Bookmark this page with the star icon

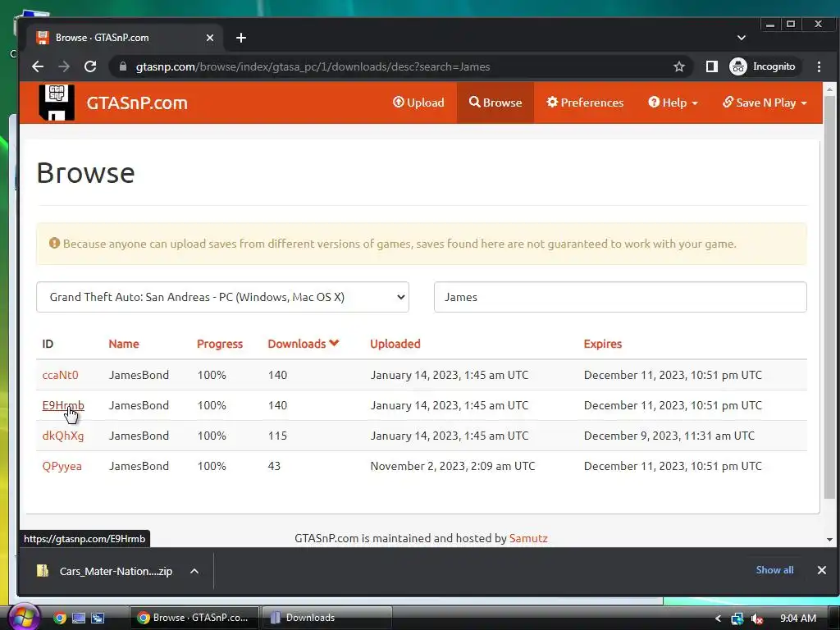679,66
